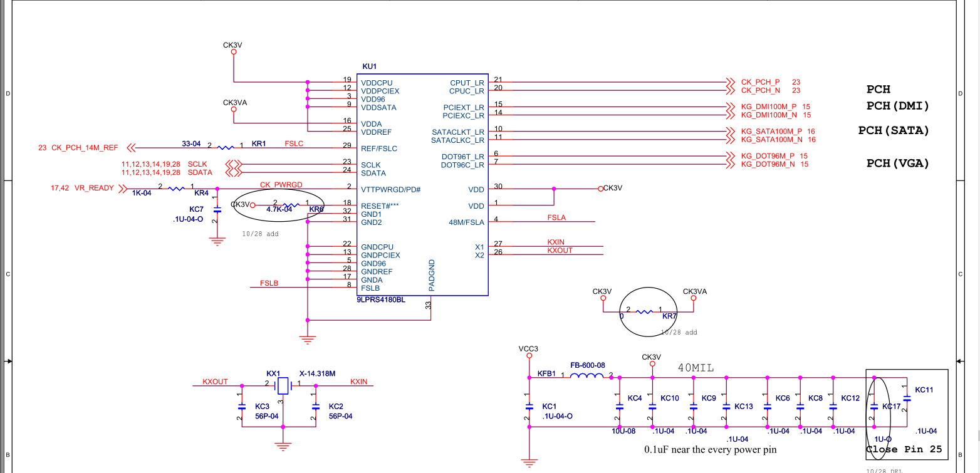The image size is (980, 473).
Task: Select the KC17 capacitor designator
Action: pyautogui.click(x=892, y=406)
